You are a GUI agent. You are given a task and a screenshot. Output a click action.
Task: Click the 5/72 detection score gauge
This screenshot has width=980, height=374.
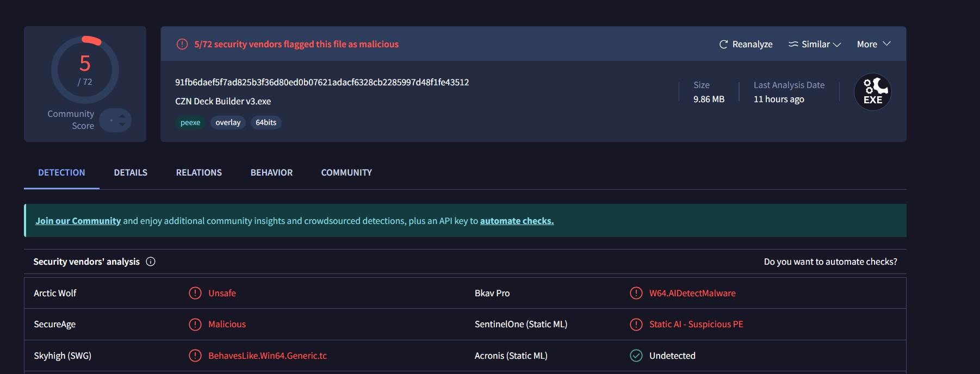(85, 70)
